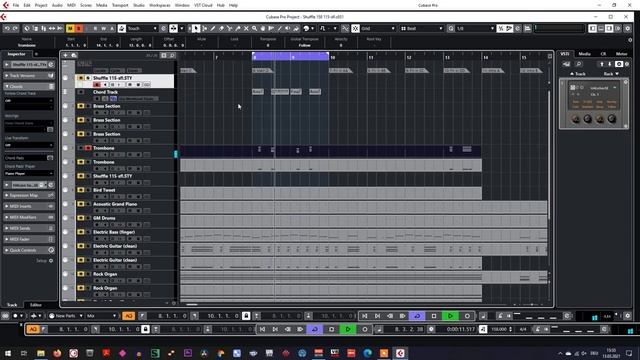Image resolution: width=640 pixels, height=360 pixels.
Task: Open the Snap type Grid dropdown
Action: pyautogui.click(x=378, y=28)
